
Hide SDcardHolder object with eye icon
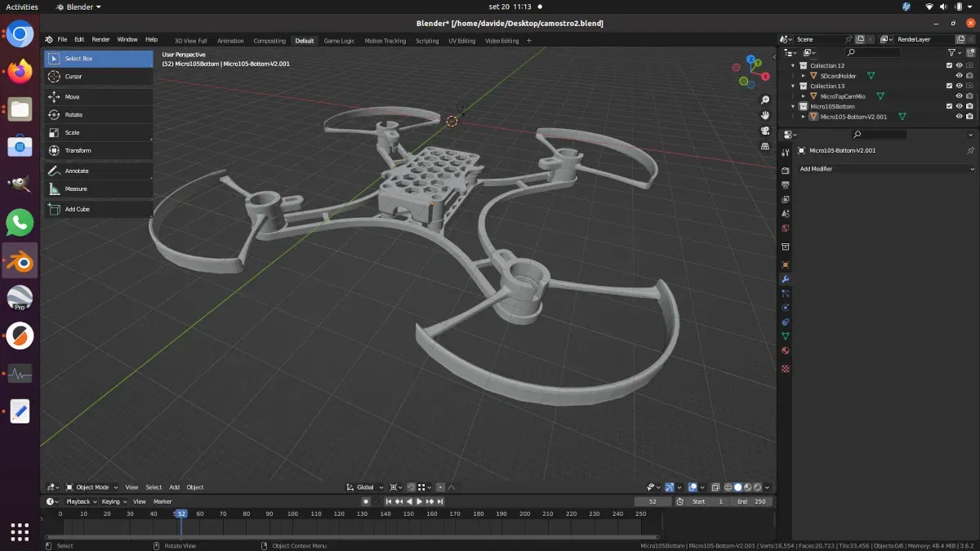[959, 76]
